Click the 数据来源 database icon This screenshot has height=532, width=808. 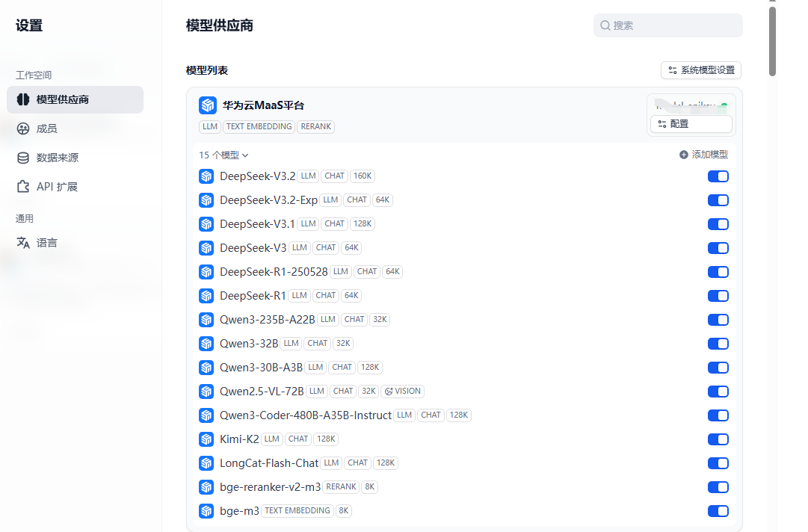pos(23,158)
